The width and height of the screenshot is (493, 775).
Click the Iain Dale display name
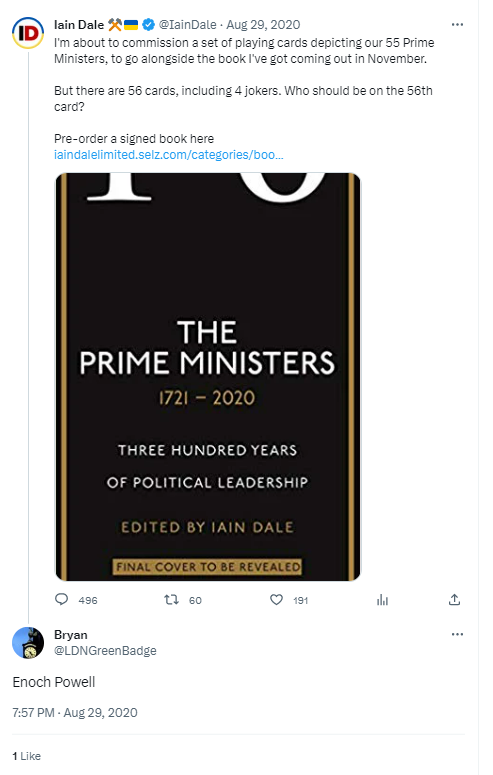(x=79, y=25)
